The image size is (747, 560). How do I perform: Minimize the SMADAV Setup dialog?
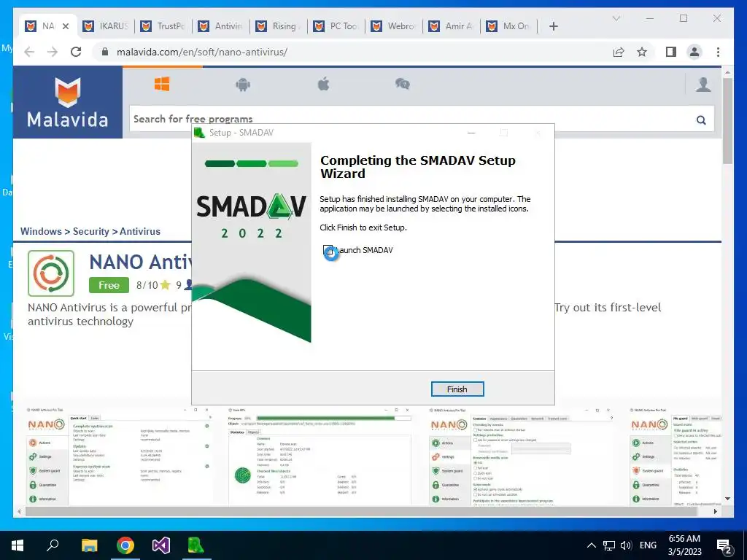(x=471, y=133)
